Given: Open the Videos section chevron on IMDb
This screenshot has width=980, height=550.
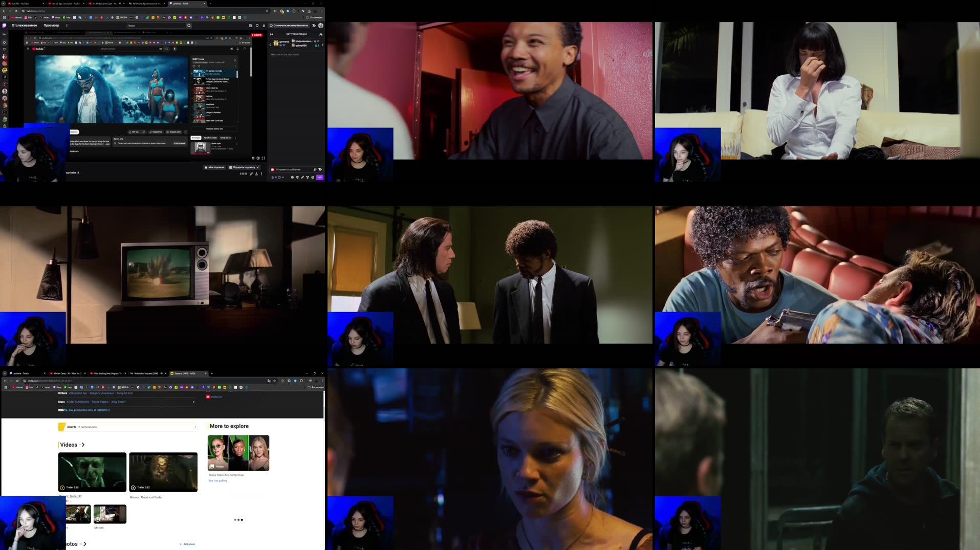Looking at the screenshot, I should (83, 445).
